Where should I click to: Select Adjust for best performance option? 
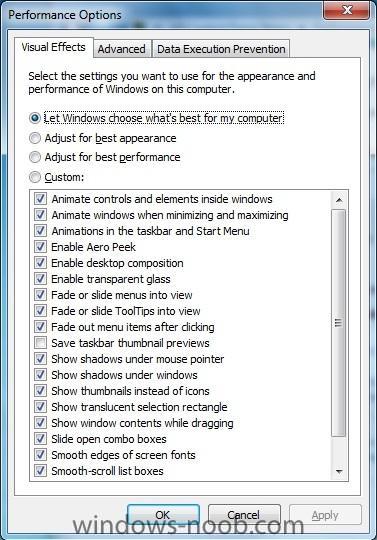[x=35, y=157]
